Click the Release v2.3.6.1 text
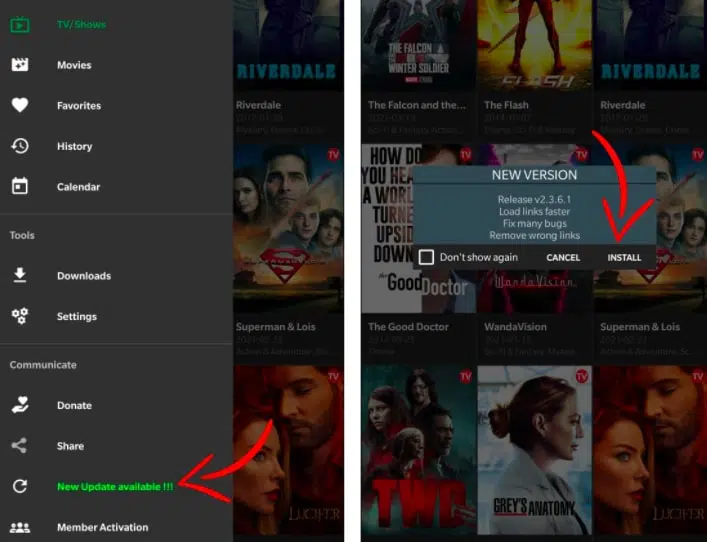Viewport: 707px width, 542px height. point(534,199)
